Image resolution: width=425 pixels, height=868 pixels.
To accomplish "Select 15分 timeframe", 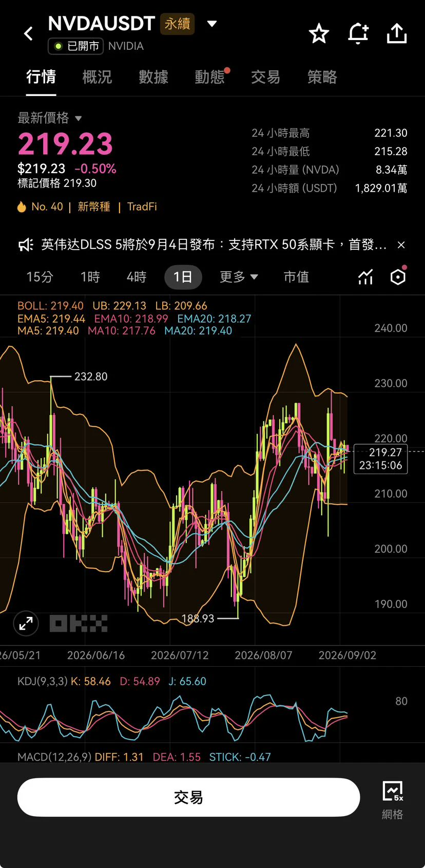I will pos(40,277).
